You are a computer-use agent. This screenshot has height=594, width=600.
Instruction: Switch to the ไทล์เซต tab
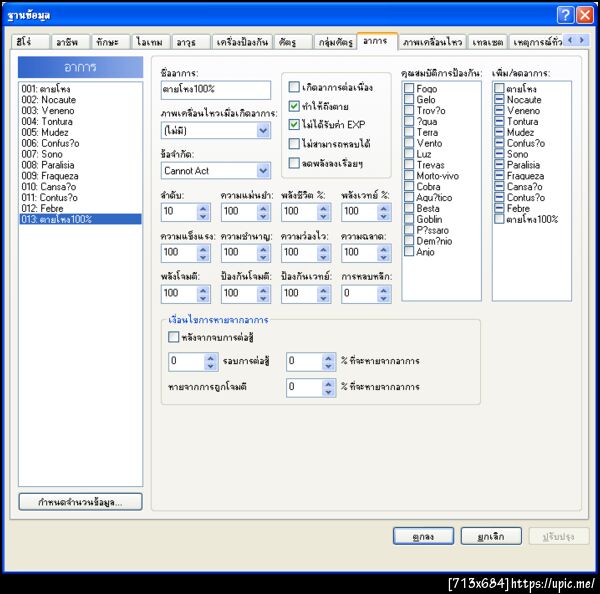tap(488, 42)
